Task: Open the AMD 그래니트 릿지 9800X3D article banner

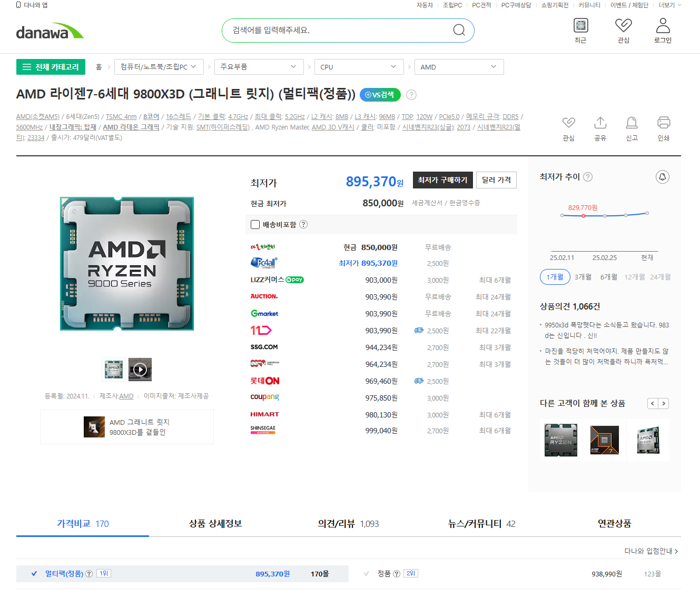Action: [x=127, y=427]
